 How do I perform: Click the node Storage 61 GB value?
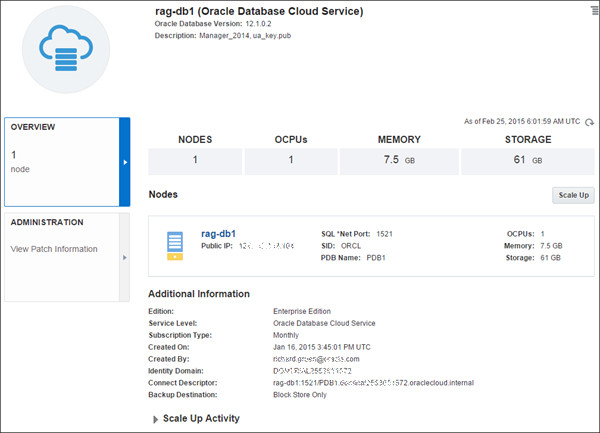[550, 258]
